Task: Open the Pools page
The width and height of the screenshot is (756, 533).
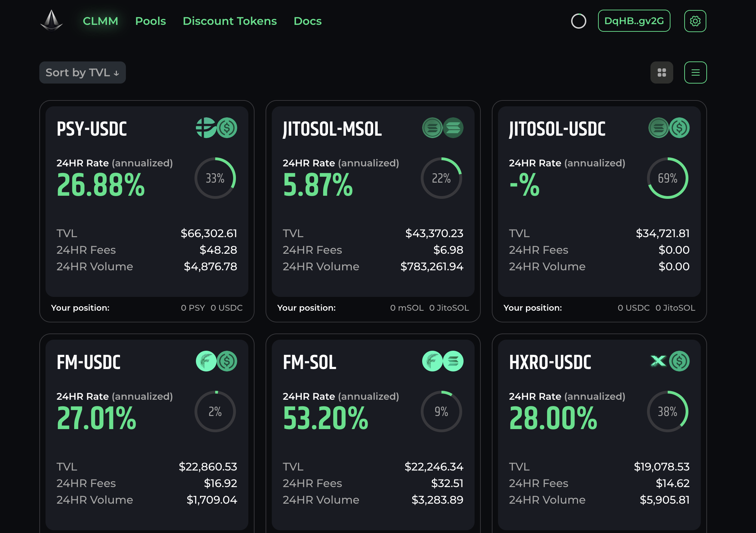Action: pyautogui.click(x=150, y=21)
